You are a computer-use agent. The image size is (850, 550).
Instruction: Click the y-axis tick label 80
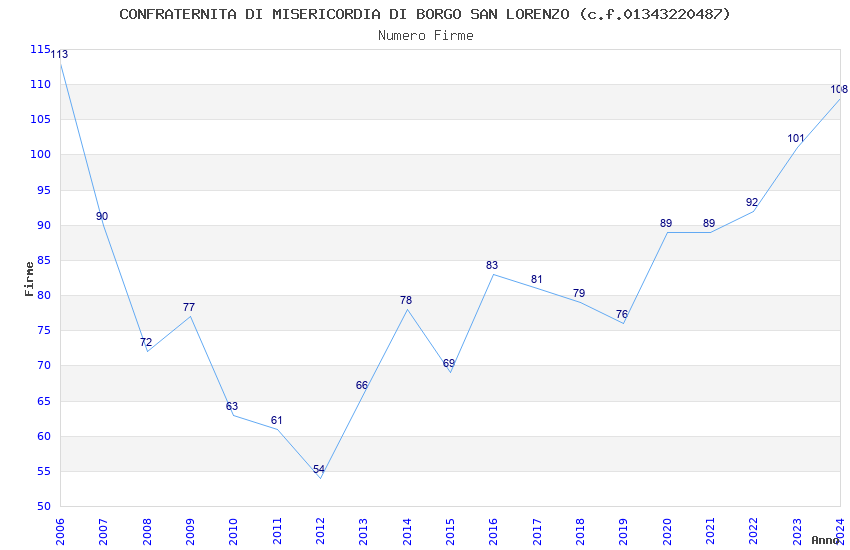43,295
